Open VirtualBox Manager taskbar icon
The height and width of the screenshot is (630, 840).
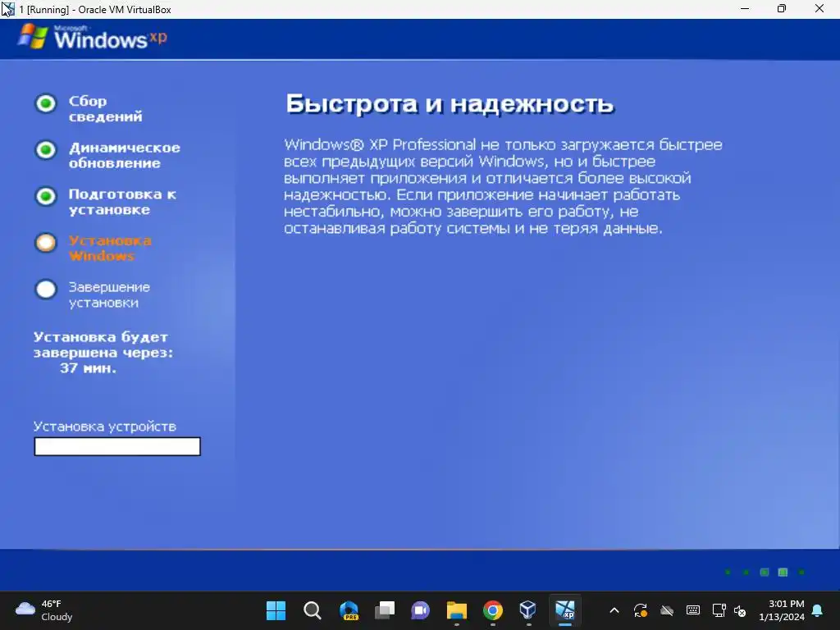(528, 610)
